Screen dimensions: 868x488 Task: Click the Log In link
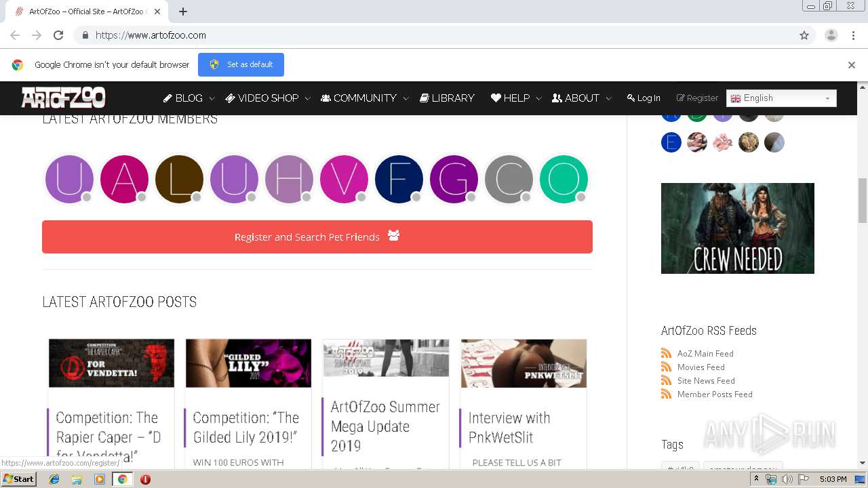coord(644,98)
